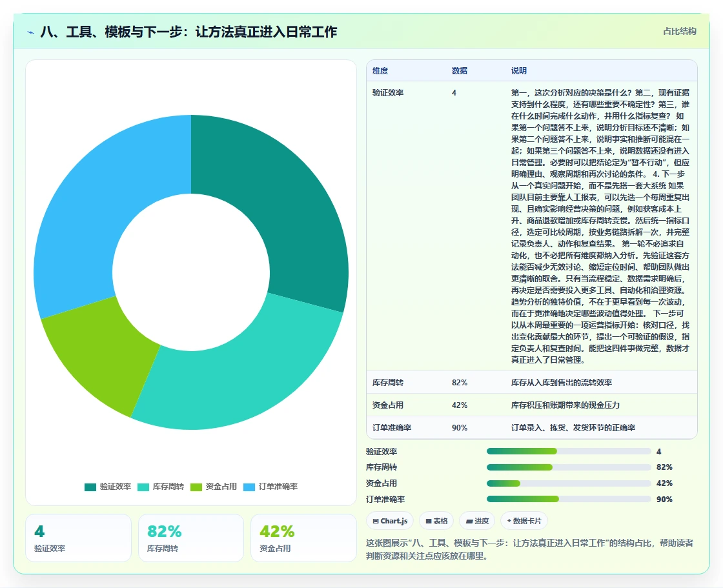
Task: Click the chart caption paragraph at bottom
Action: pos(529,549)
